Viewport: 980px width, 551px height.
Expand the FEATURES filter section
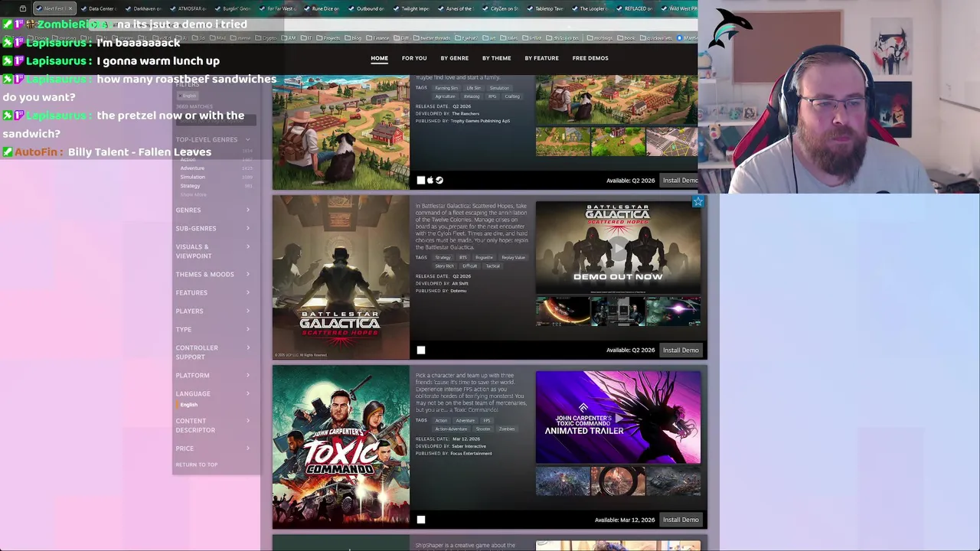(x=213, y=293)
